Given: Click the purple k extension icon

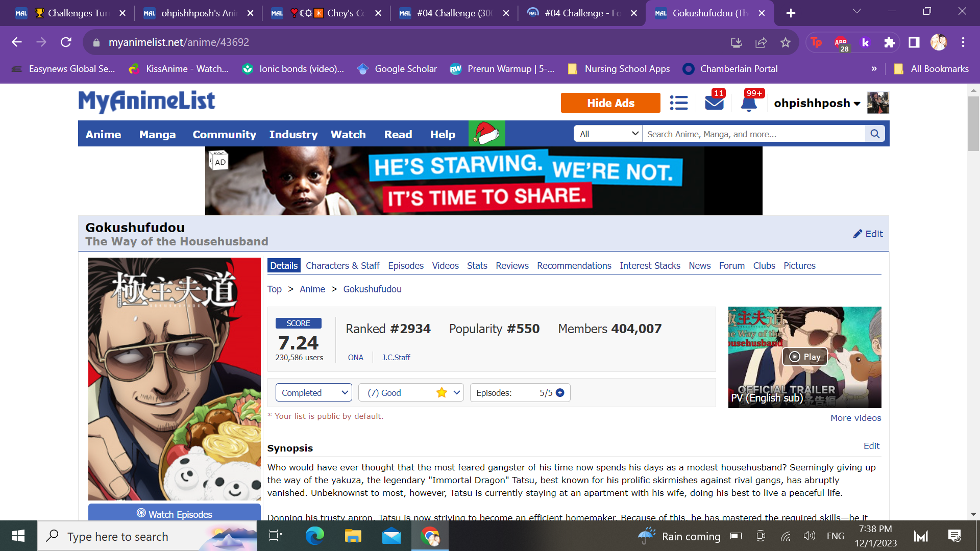Looking at the screenshot, I should 865,42.
